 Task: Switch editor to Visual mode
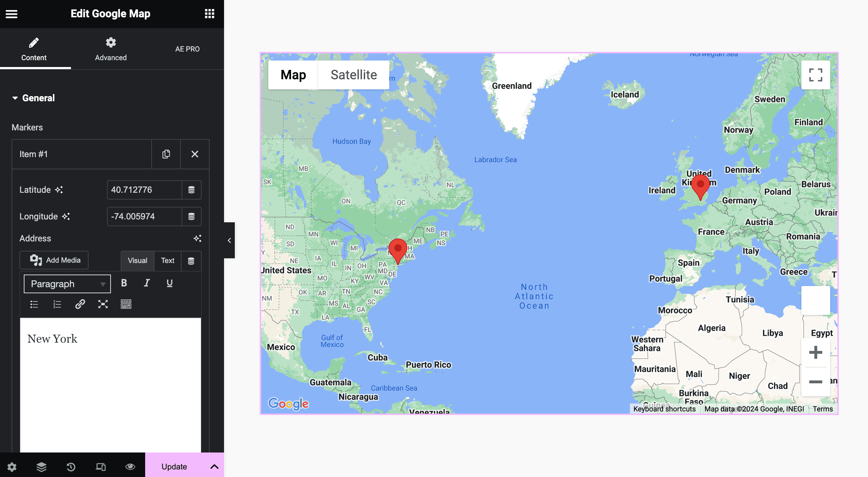click(138, 261)
